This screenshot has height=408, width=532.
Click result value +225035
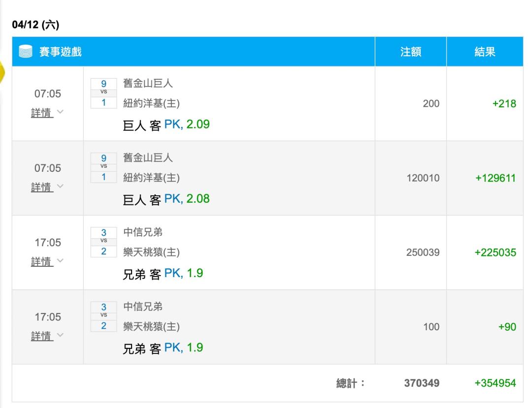point(496,252)
